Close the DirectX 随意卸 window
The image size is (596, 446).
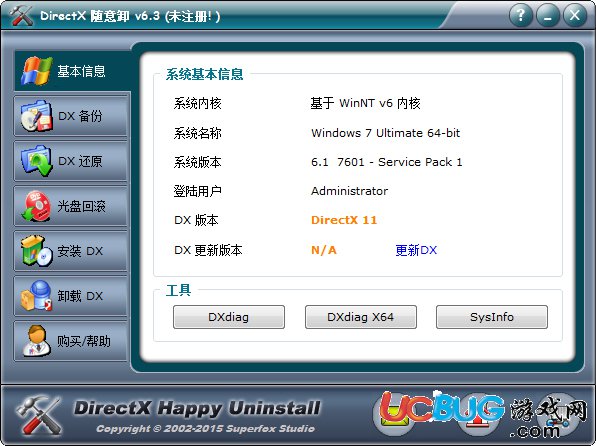click(575, 15)
